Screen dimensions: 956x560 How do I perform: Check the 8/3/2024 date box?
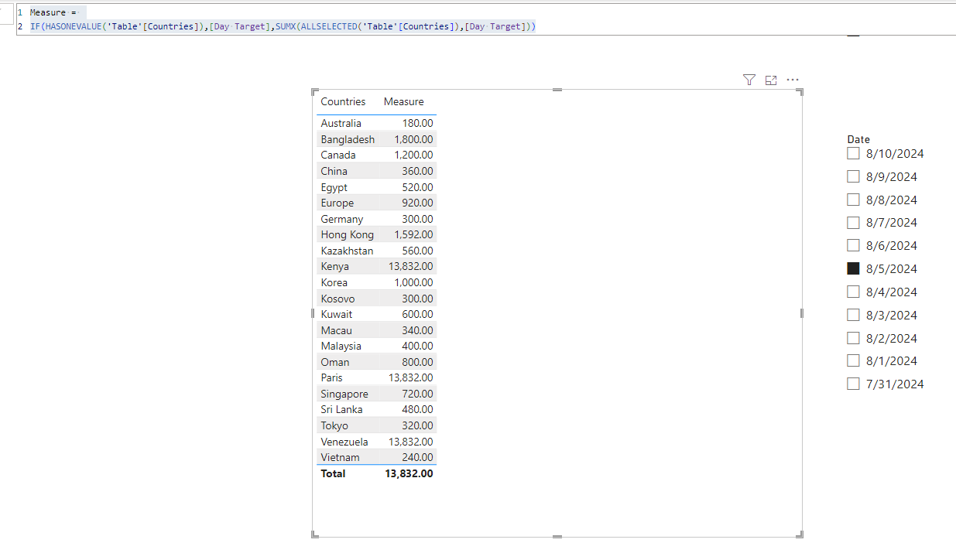[853, 315]
